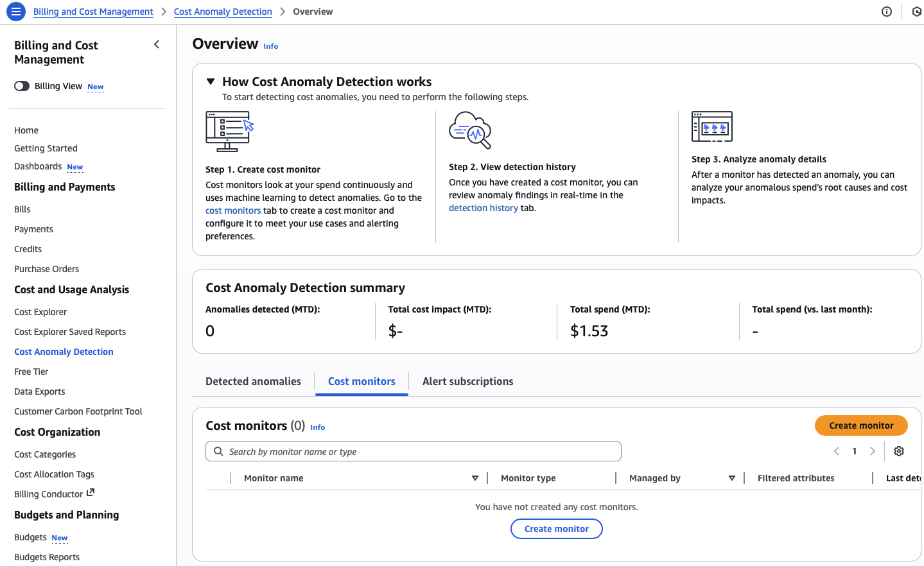Viewport: 924px width, 566px height.
Task: Open the detection history link
Action: coord(483,208)
